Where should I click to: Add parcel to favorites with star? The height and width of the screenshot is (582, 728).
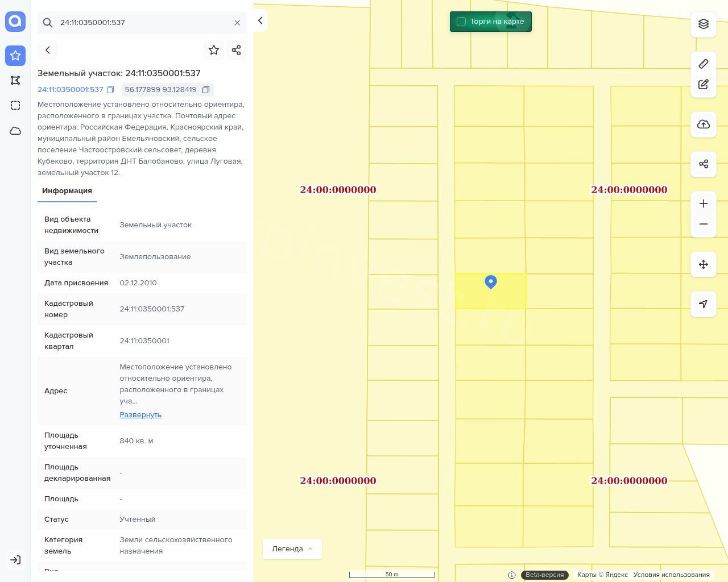[x=214, y=50]
